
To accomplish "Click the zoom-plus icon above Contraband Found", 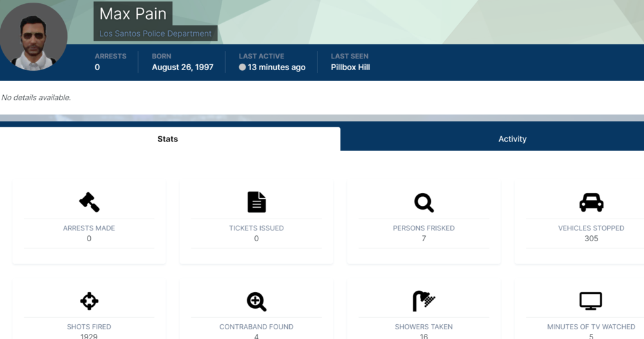I will (x=257, y=302).
